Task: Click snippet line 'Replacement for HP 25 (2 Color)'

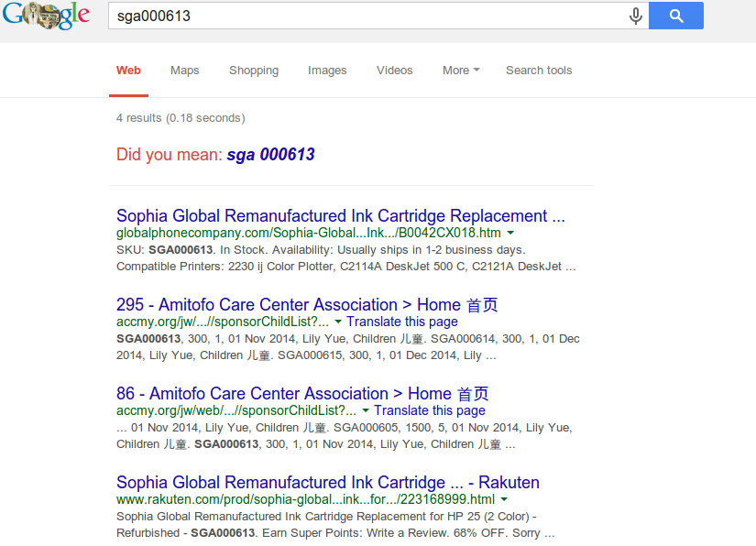Action: 326,517
